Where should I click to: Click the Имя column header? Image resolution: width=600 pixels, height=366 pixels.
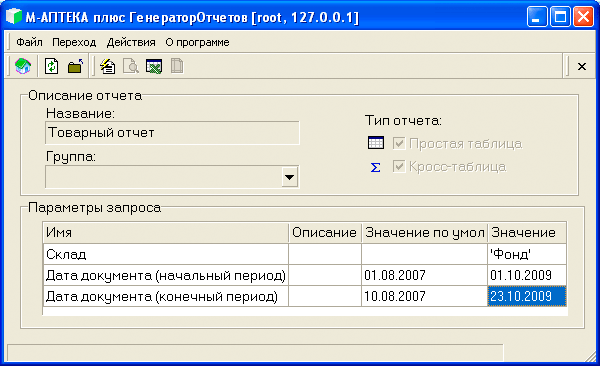tap(166, 232)
